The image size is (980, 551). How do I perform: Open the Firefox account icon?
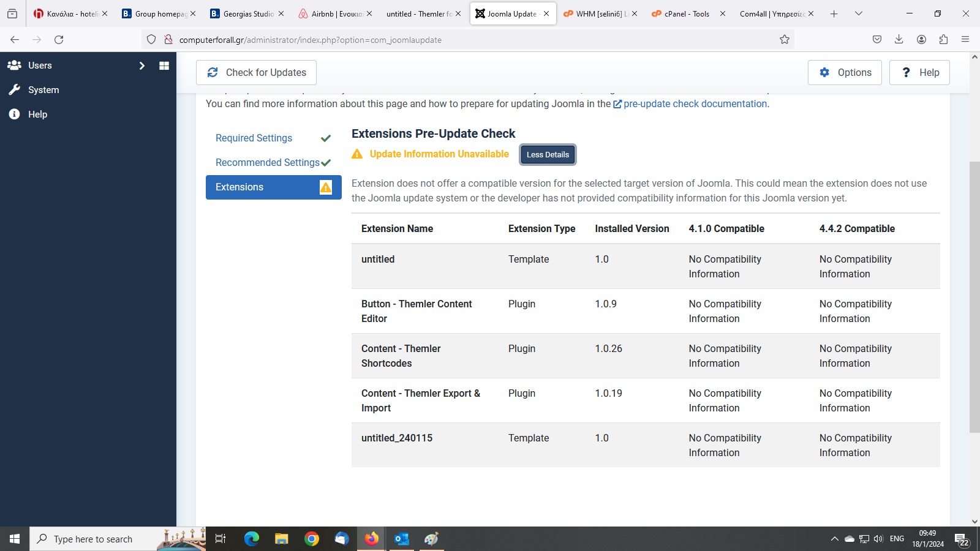coord(921,40)
